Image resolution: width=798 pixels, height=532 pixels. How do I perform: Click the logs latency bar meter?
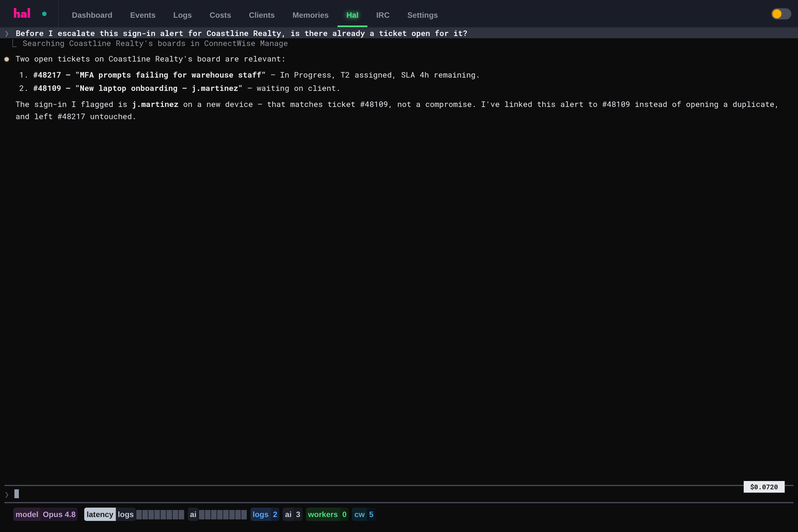160,514
